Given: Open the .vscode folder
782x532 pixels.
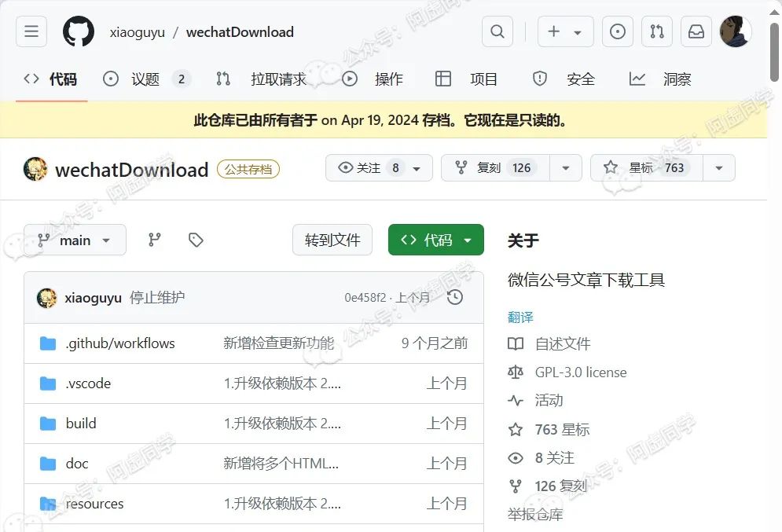Looking at the screenshot, I should pos(88,383).
